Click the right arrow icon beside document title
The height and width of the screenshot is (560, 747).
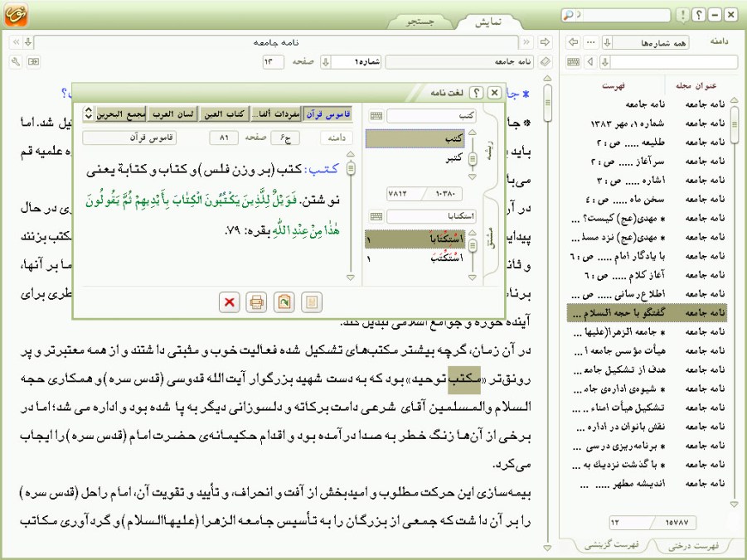pos(545,42)
